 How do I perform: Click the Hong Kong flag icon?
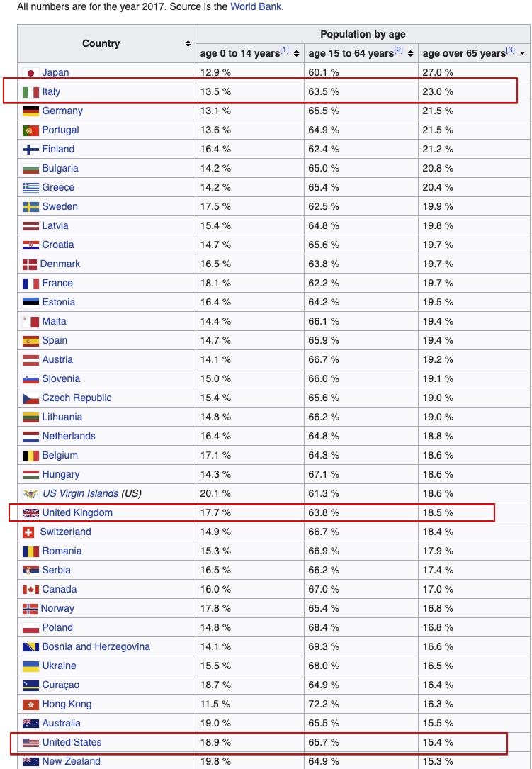coord(30,705)
